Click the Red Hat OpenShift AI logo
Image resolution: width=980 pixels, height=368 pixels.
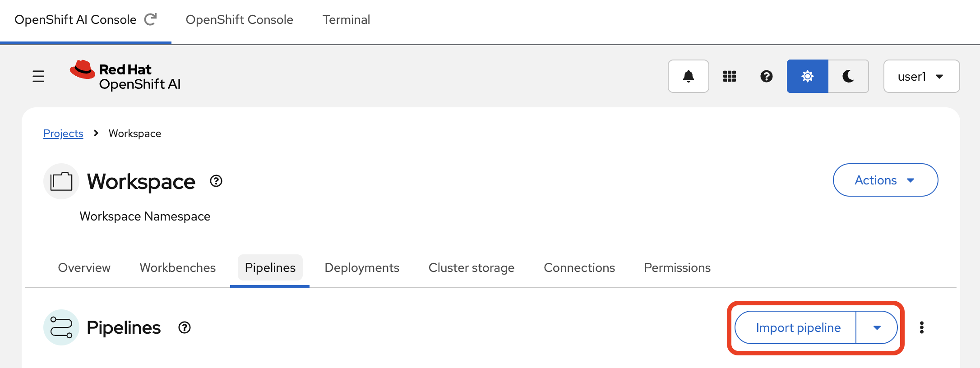(x=125, y=76)
